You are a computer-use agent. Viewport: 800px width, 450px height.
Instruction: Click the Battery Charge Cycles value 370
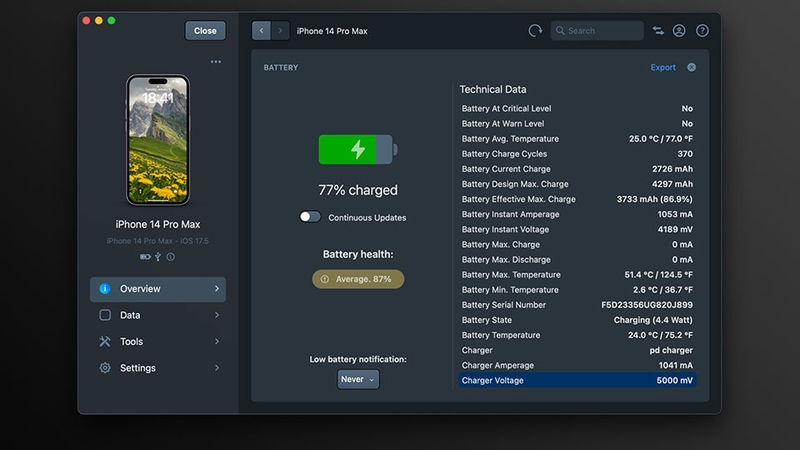685,154
